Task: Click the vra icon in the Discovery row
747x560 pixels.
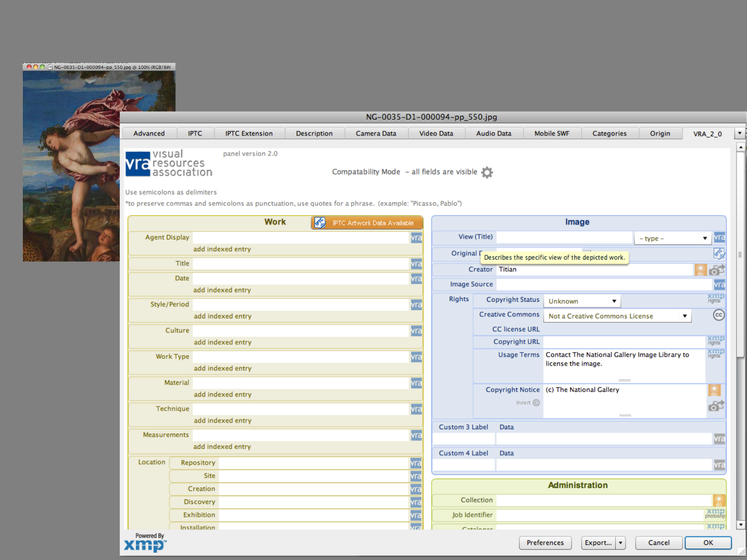Action: pyautogui.click(x=416, y=502)
